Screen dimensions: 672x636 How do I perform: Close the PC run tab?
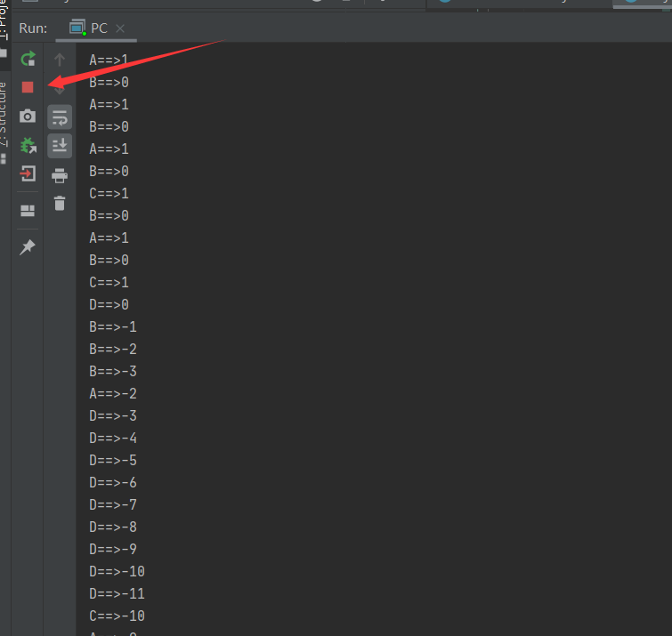coord(120,28)
